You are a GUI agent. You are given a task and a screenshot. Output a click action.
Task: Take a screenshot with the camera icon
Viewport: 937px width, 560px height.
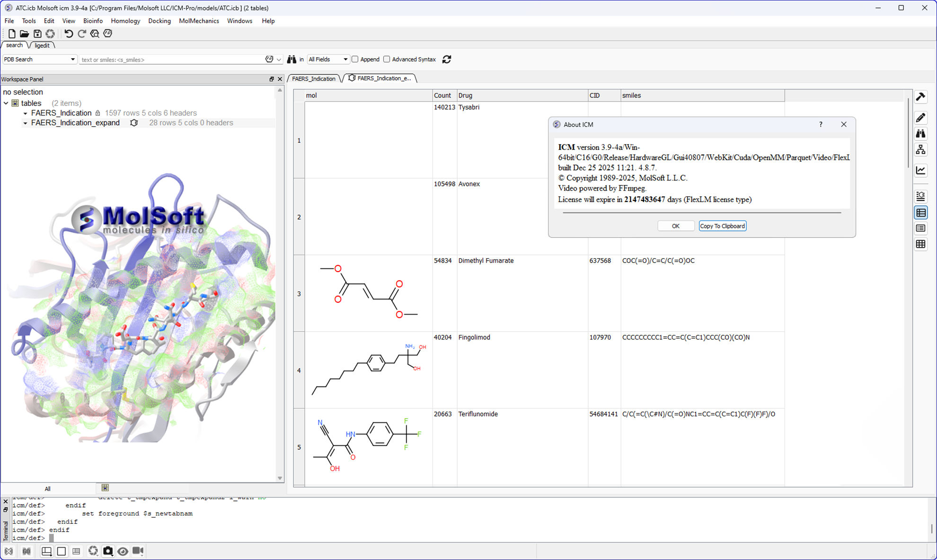click(x=108, y=551)
